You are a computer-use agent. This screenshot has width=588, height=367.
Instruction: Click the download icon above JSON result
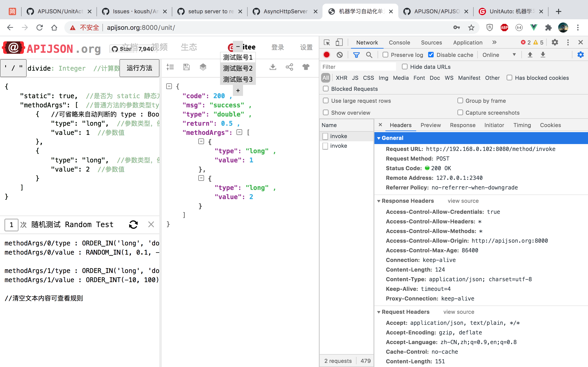(x=273, y=67)
